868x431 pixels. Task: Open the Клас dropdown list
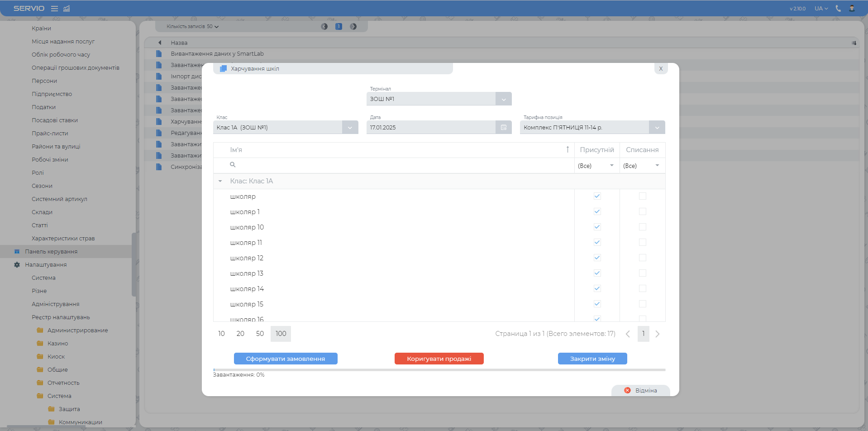[350, 128]
